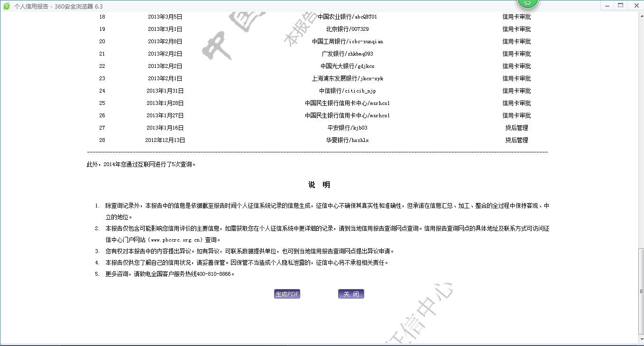
Task: Select the institution 华夏银行/hxzhlx
Action: point(348,140)
